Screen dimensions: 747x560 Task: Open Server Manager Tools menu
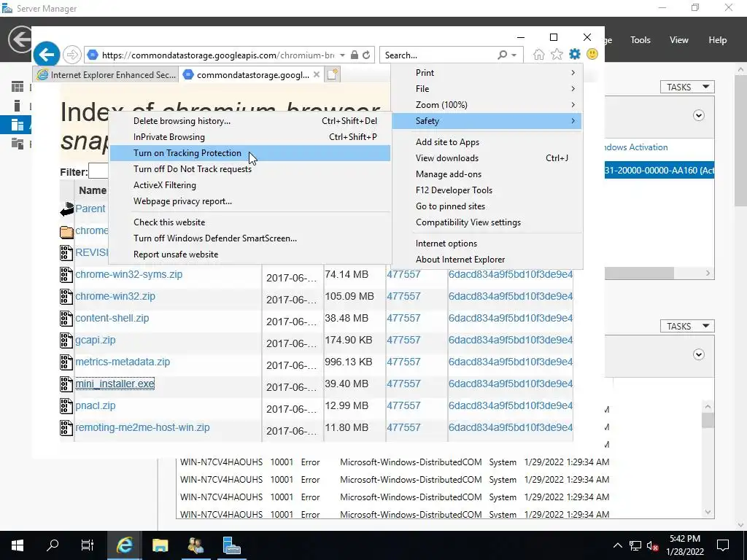point(640,40)
